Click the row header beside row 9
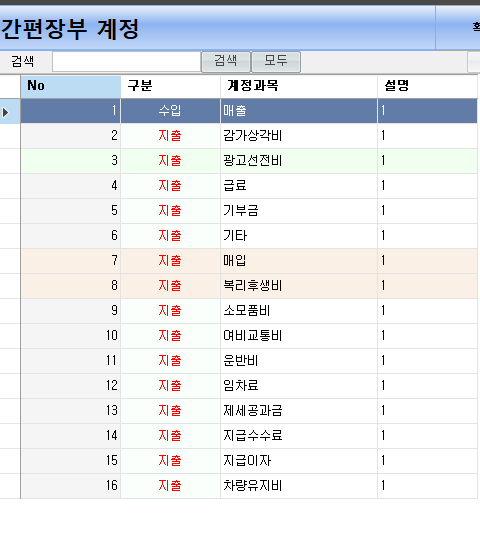 click(x=10, y=311)
